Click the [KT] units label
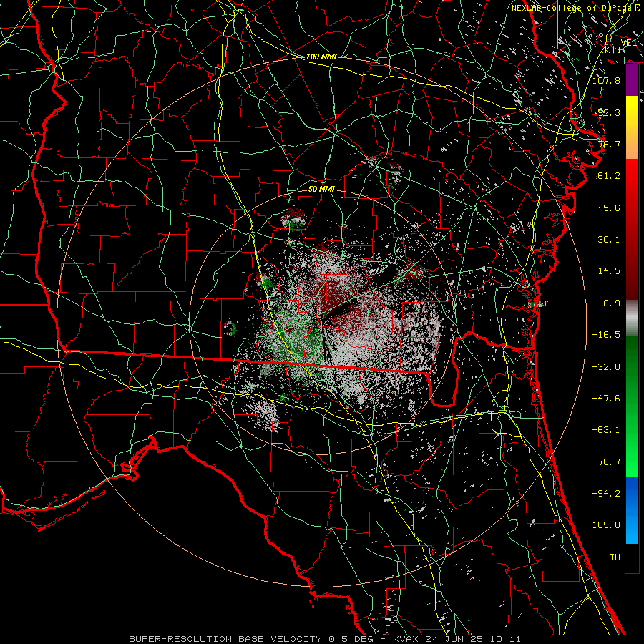 [611, 49]
